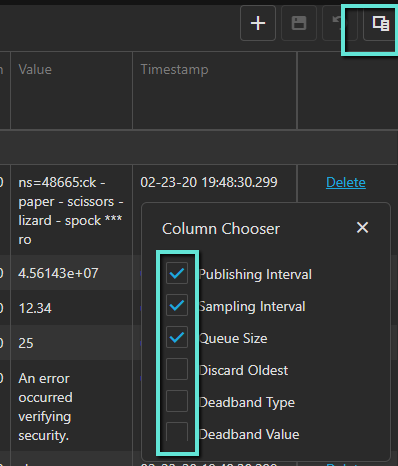
Task: Enable the Deadband Value column
Action: [177, 433]
